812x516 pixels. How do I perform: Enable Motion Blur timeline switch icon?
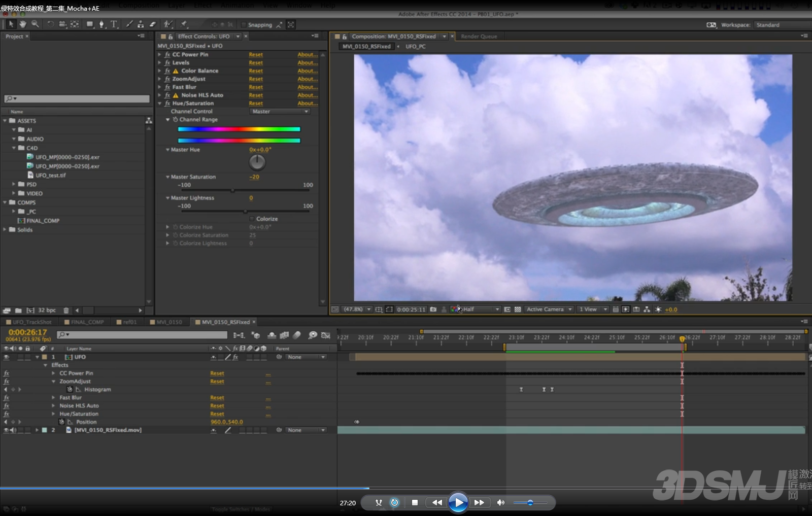click(297, 335)
